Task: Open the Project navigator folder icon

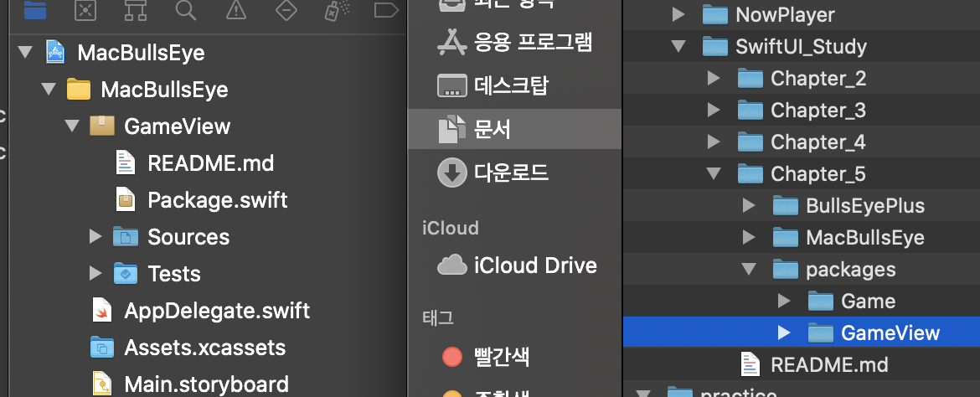Action: click(37, 9)
